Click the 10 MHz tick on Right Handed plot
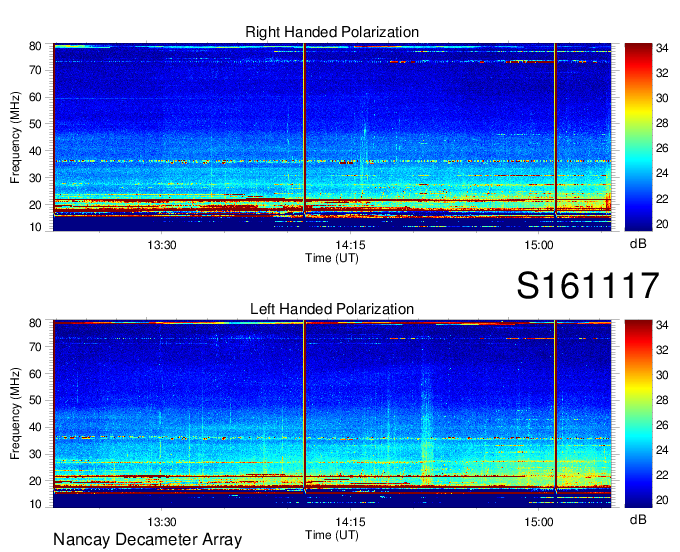680x552 pixels. coord(35,227)
